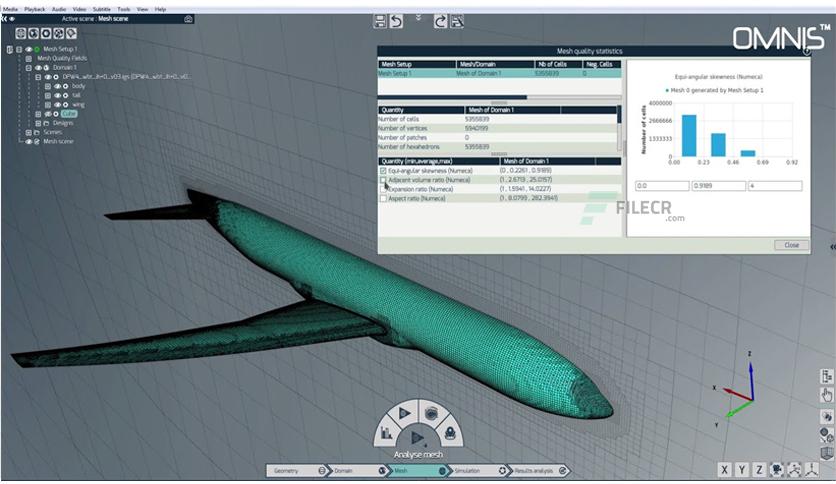Open the Playback menu
The height and width of the screenshot is (484, 836).
35,9
